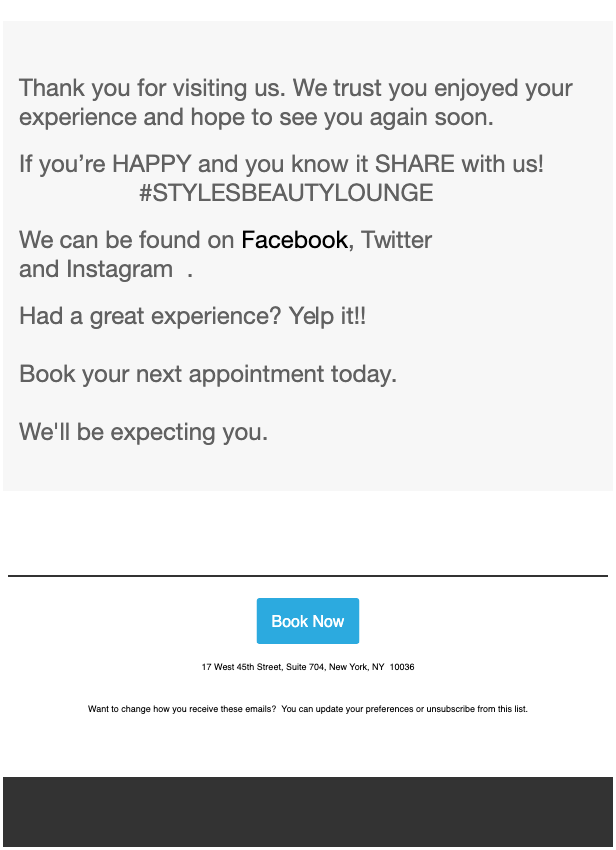
Task: Click the 'We'll be expecting you.' line
Action: (x=143, y=433)
